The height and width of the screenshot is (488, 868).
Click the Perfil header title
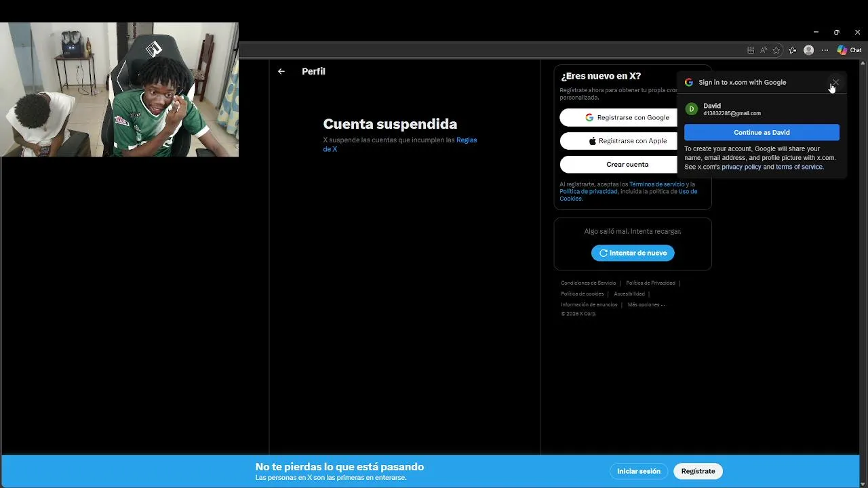[313, 71]
